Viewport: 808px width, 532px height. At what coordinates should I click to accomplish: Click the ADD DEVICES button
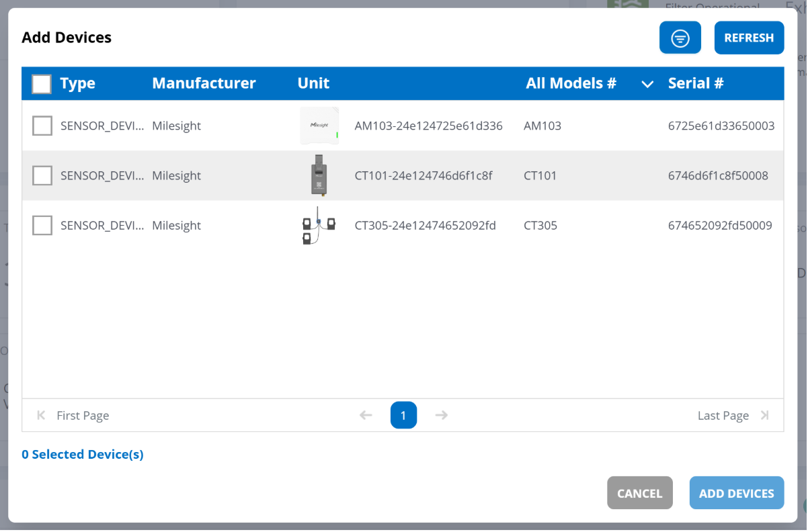pos(736,493)
